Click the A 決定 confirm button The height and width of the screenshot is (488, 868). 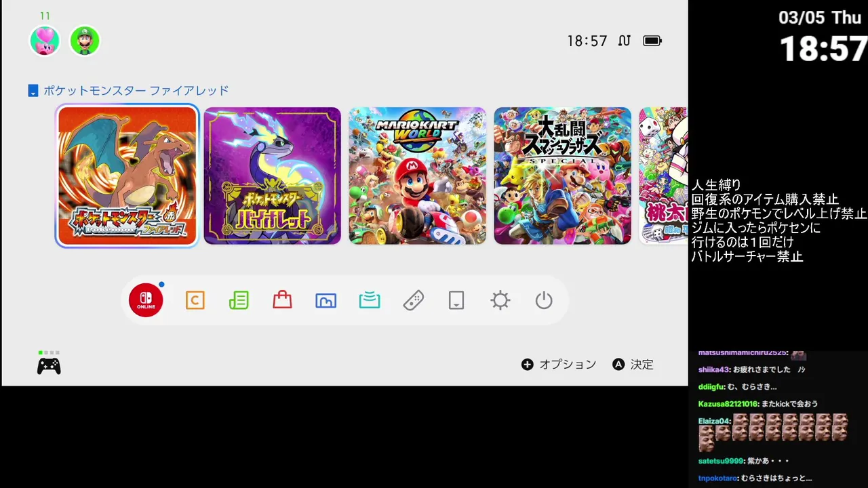633,365
